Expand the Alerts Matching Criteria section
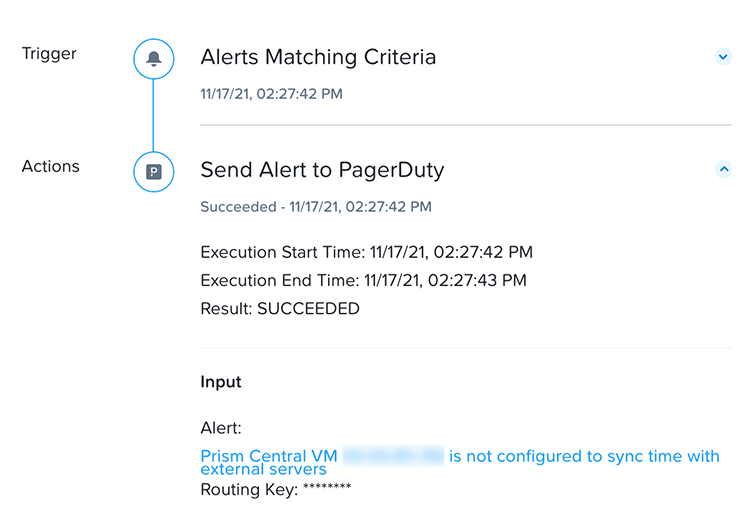The height and width of the screenshot is (531, 750). click(x=723, y=57)
